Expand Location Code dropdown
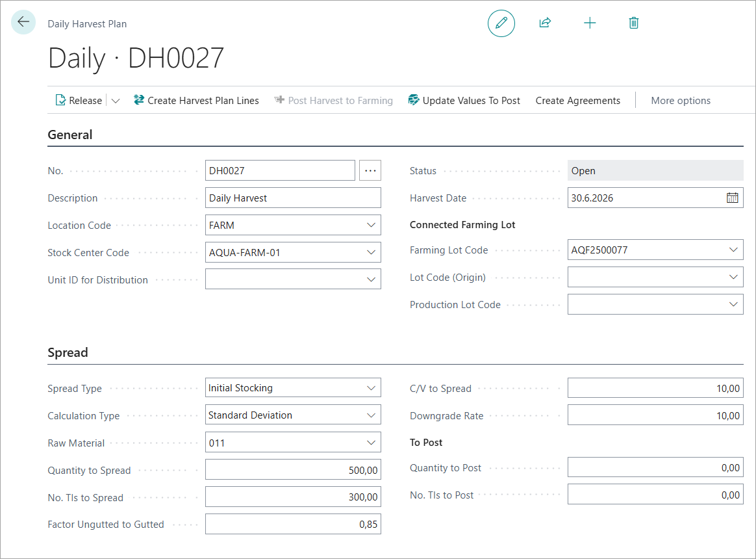The image size is (756, 559). 371,225
